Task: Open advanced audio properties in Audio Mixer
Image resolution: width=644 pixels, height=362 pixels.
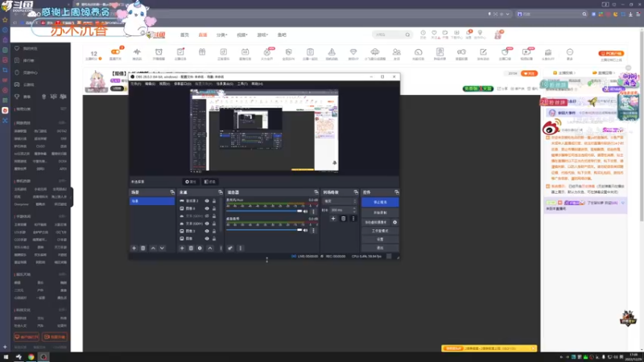Action: (x=230, y=248)
